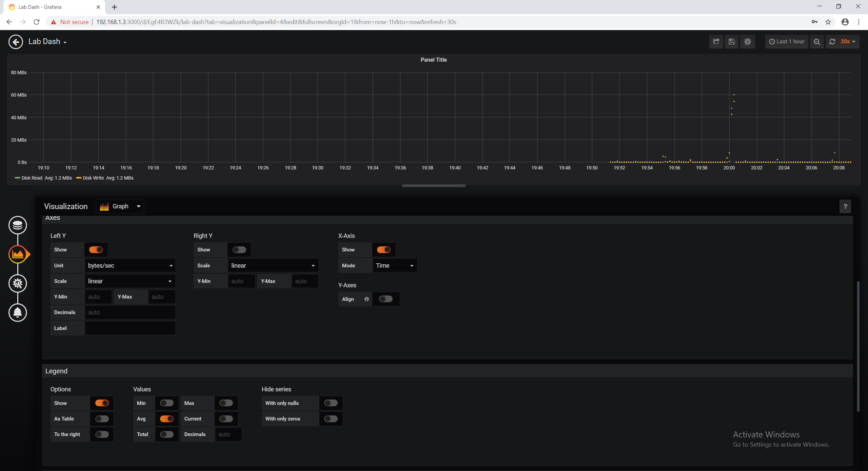Open the Last 1 hour time picker
Screen dimensions: 868x471
(x=787, y=42)
